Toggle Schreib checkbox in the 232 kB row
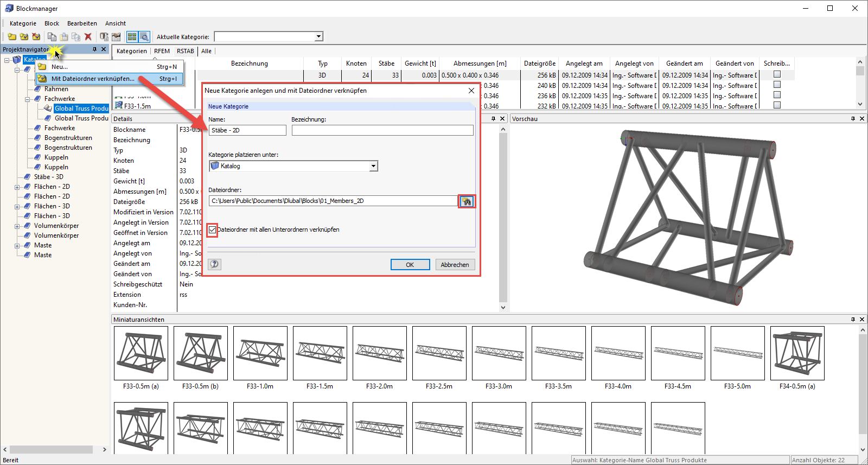Image resolution: width=868 pixels, height=465 pixels. (777, 105)
